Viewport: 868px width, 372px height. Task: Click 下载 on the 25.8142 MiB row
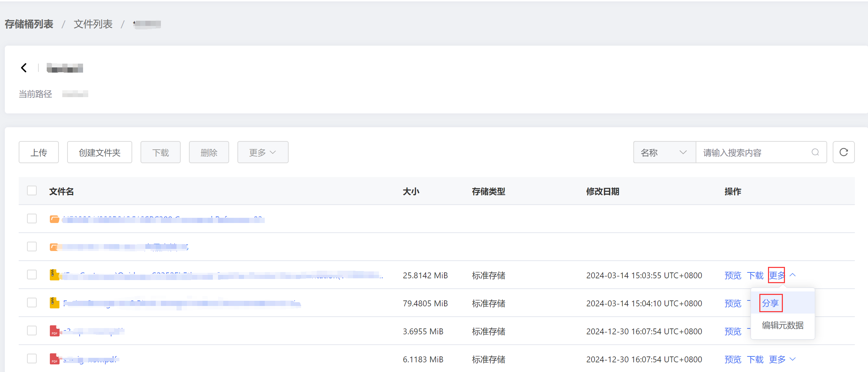(x=755, y=276)
